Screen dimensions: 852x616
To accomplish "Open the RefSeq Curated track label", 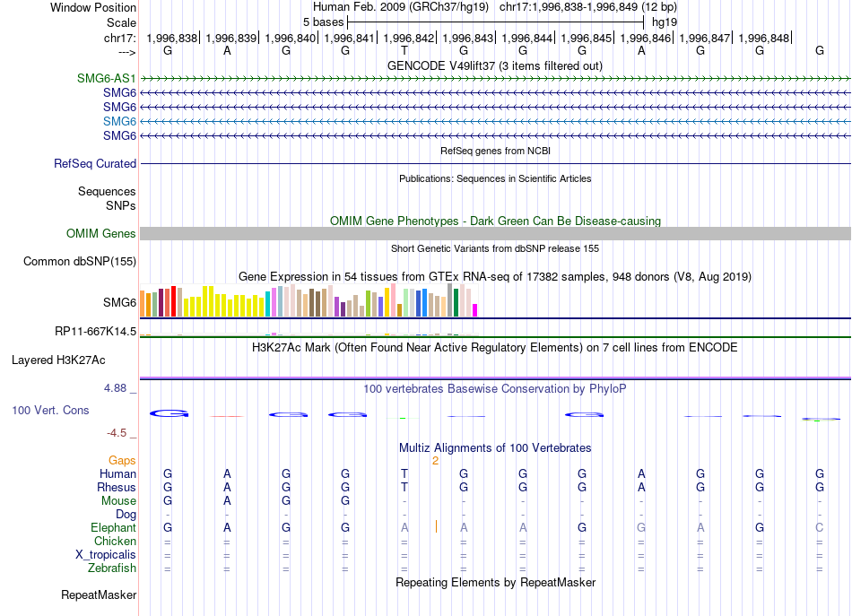I will click(95, 163).
